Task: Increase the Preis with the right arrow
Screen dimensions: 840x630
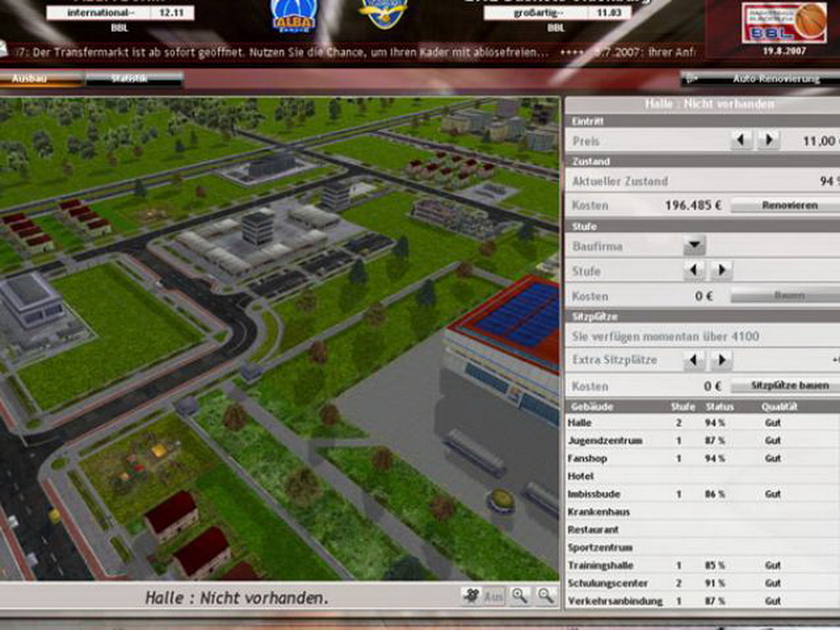Action: pos(768,140)
